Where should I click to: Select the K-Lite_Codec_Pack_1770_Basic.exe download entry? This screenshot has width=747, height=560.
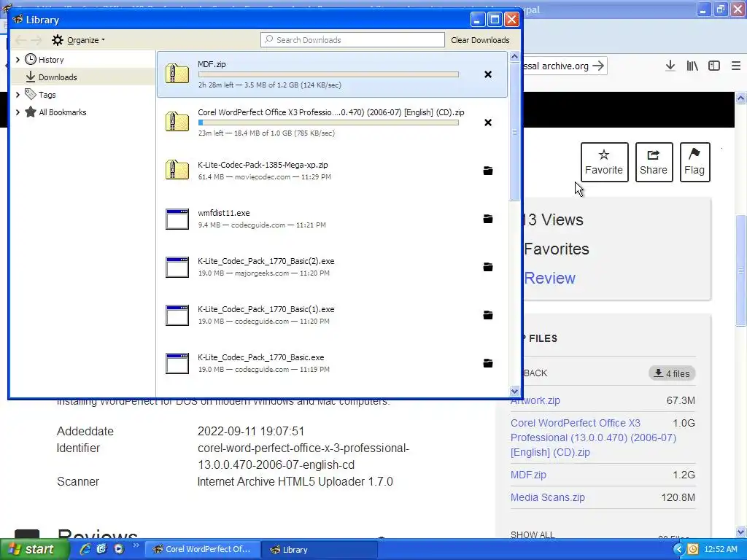332,363
